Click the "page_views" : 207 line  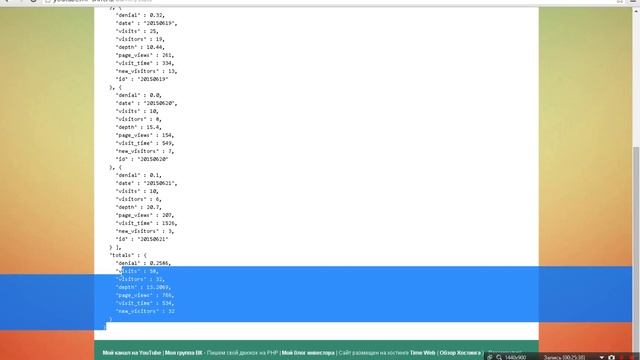point(145,215)
